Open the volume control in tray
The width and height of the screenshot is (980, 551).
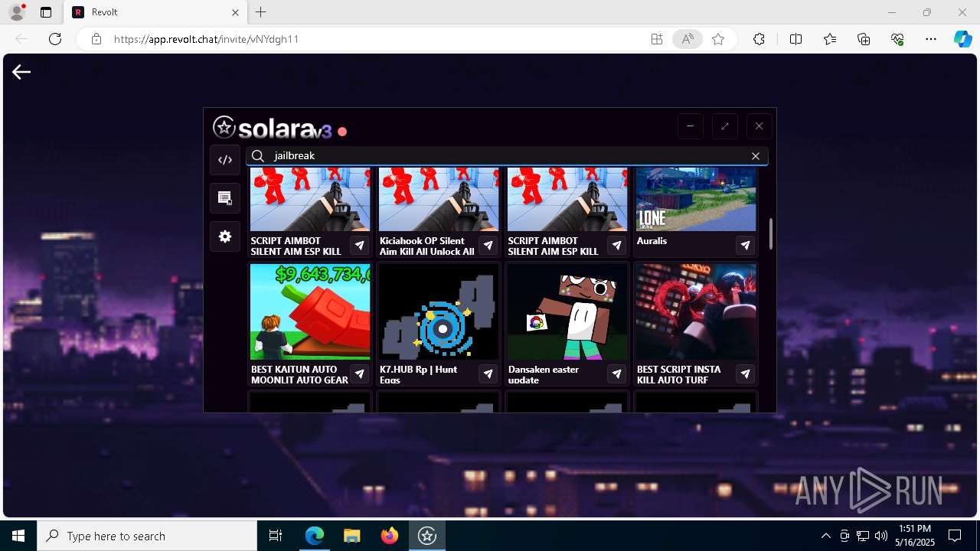pyautogui.click(x=881, y=536)
